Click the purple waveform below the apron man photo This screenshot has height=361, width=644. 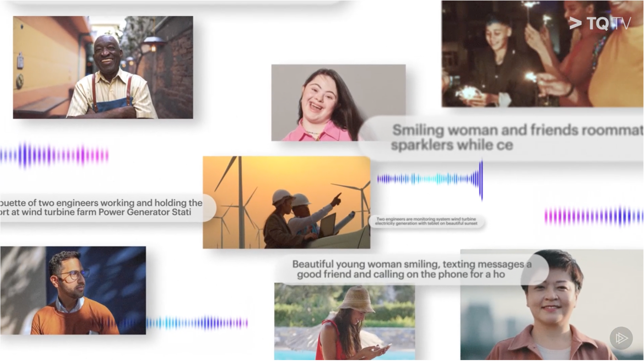pos(54,155)
